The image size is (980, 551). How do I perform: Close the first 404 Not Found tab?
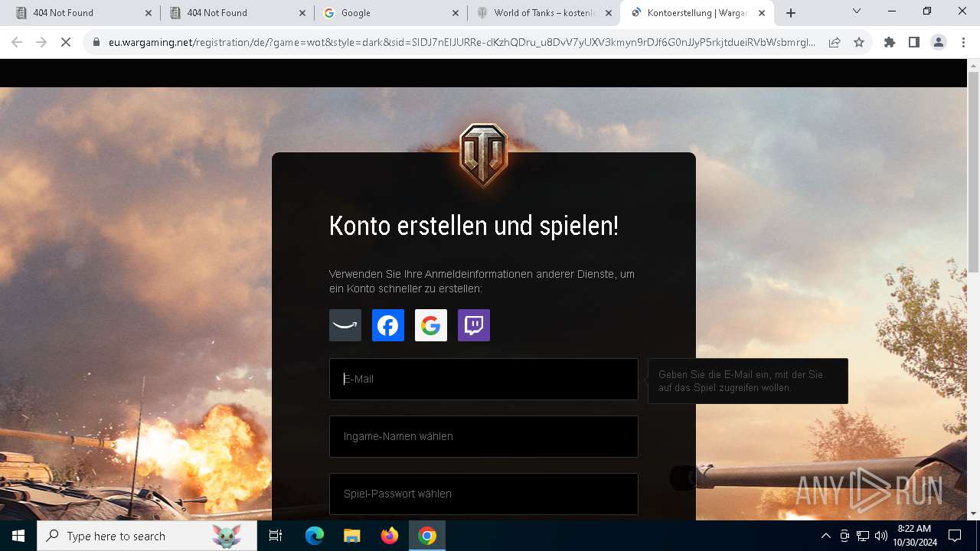coord(149,13)
